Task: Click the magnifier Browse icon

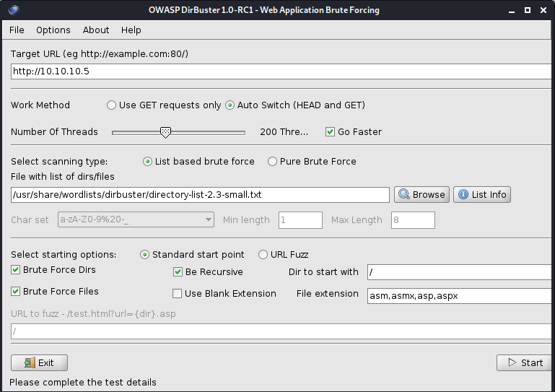Action: click(x=404, y=194)
